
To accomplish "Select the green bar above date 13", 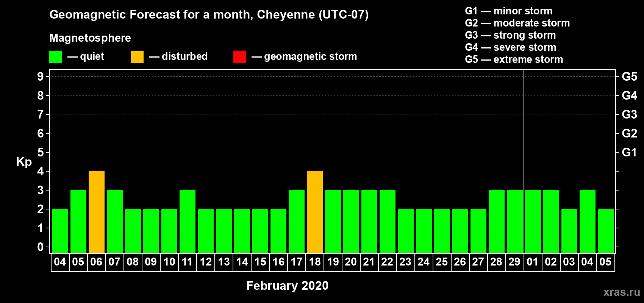I will pyautogui.click(x=224, y=231).
